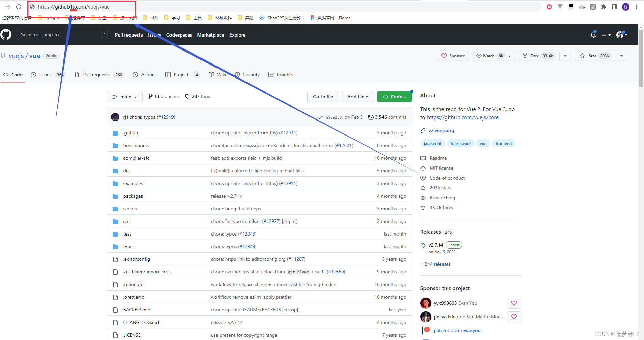Viewport: 644px width, 340px height.
Task: Click the stars icon beside 203k stars
Action: pos(423,188)
